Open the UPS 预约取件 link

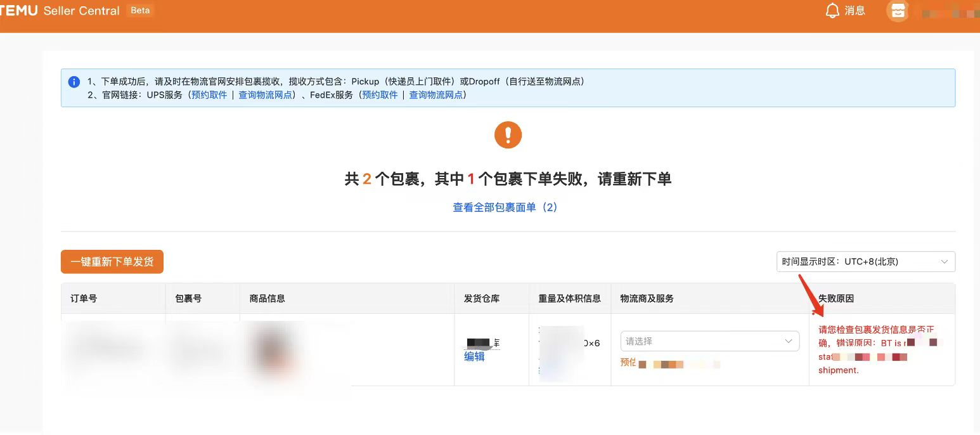[209, 95]
